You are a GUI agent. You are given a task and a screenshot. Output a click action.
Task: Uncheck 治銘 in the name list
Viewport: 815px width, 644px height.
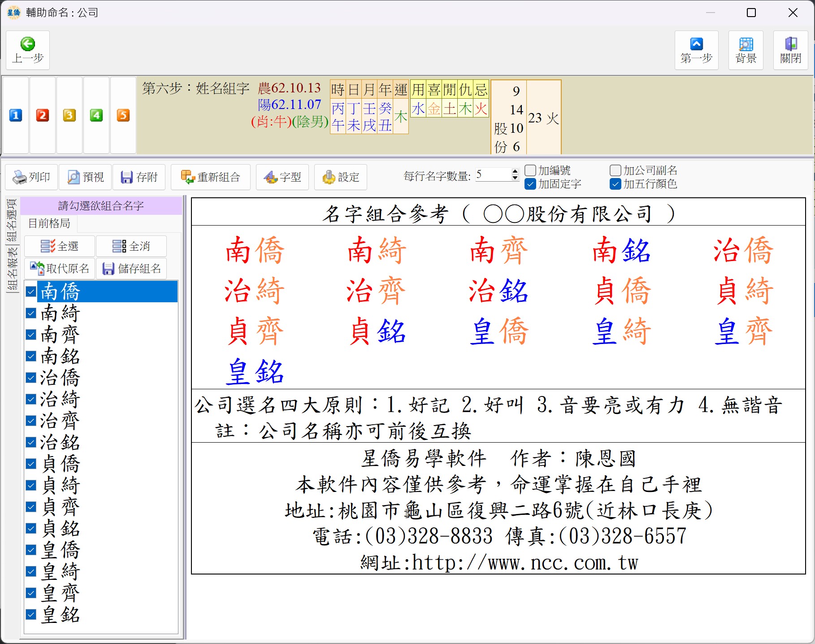click(31, 442)
